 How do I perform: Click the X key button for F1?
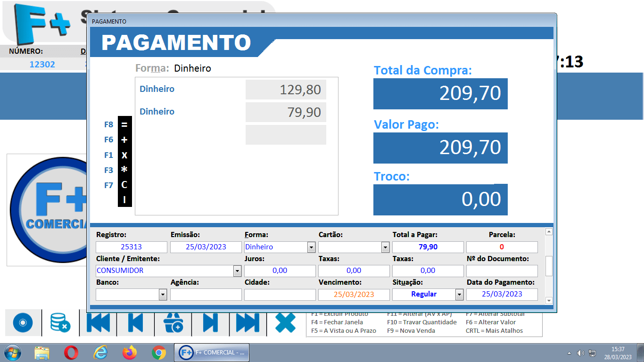[124, 155]
